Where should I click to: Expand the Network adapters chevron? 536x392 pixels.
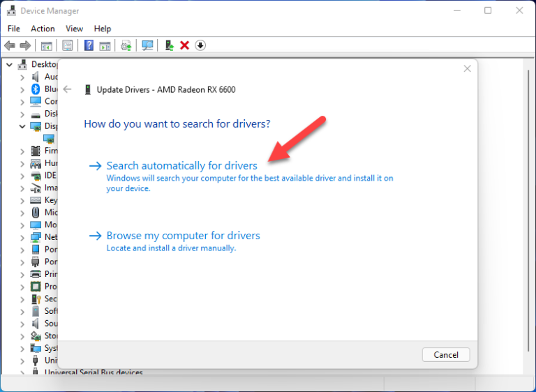point(22,238)
